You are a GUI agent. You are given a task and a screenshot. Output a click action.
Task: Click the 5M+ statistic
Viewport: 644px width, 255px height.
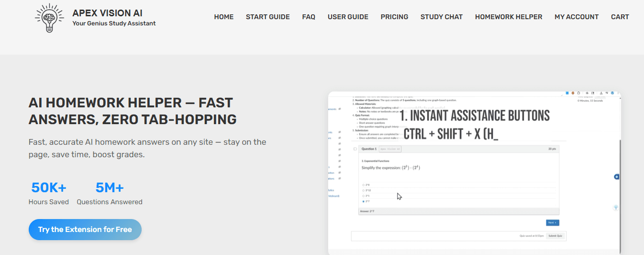click(x=110, y=187)
